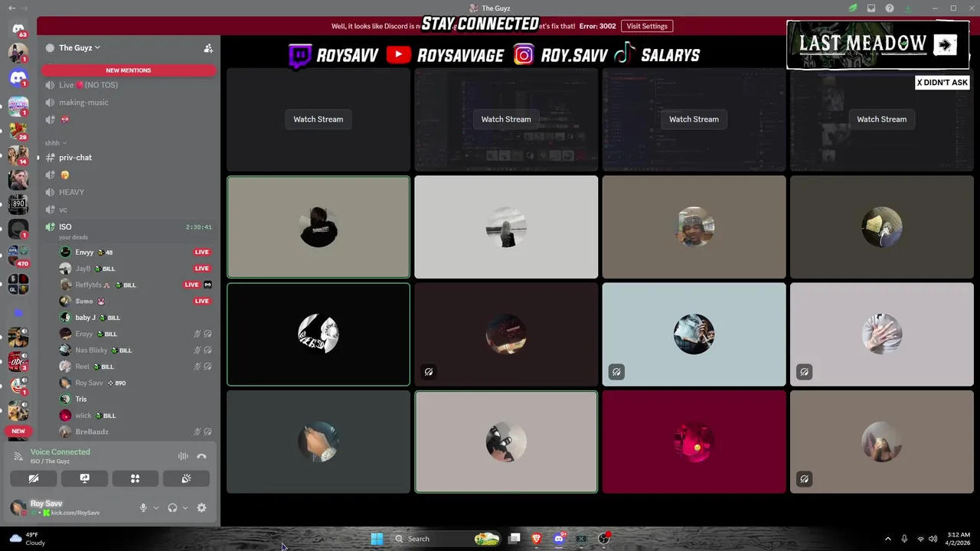Screen dimensions: 980x551
Task: Open the 890 server icon
Action: click(x=18, y=204)
